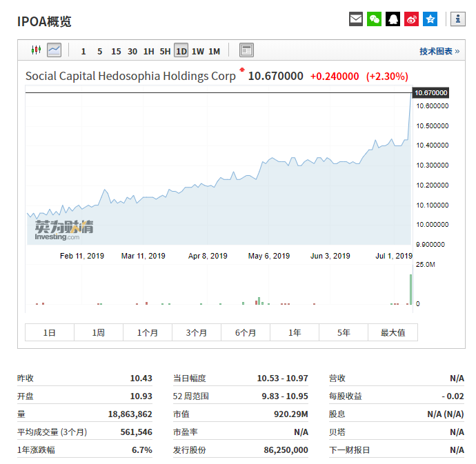Show the 1日 time range

(x=50, y=332)
